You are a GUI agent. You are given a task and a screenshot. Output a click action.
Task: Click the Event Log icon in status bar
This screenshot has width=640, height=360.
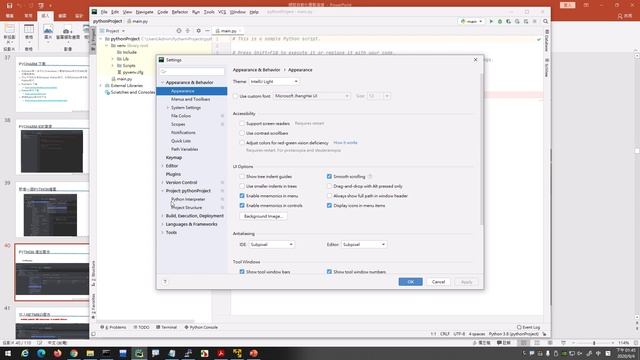(x=519, y=327)
